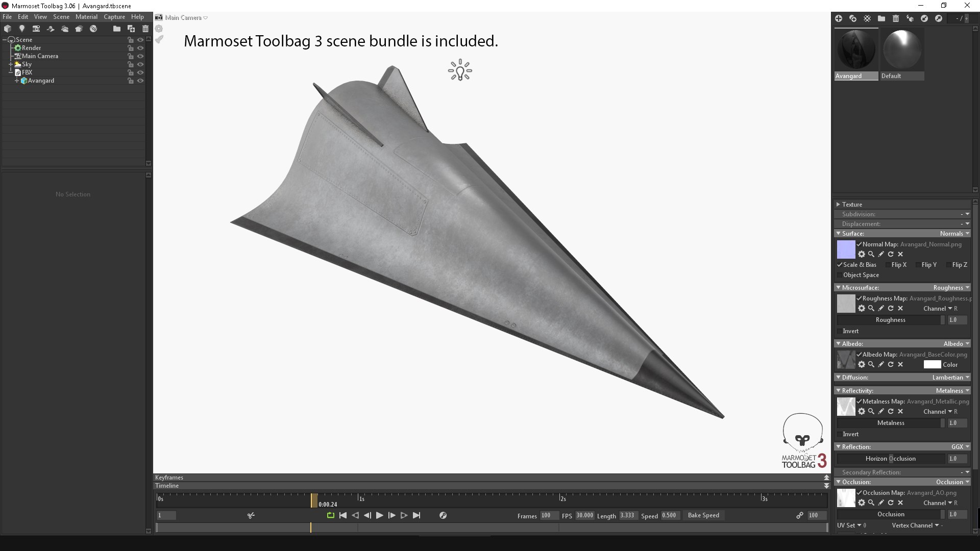
Task: Add a new light with the bulb icon
Action: (22, 29)
